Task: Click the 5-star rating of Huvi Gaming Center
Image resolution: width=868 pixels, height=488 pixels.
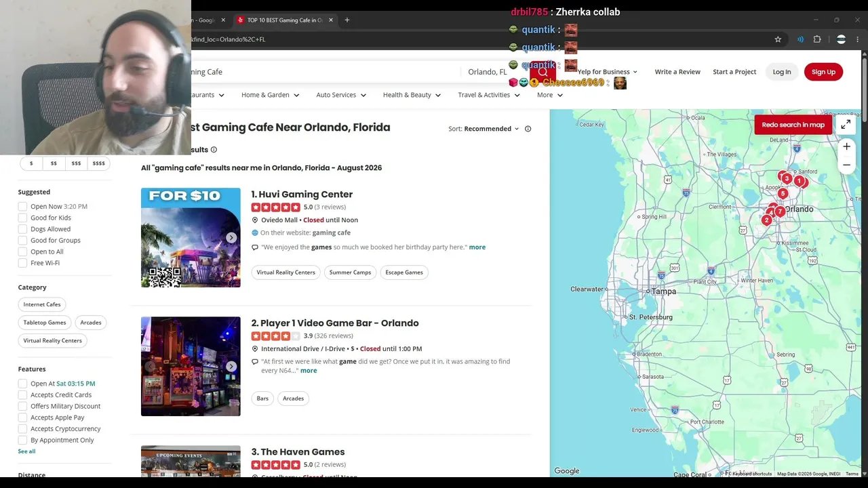Action: [x=276, y=207]
